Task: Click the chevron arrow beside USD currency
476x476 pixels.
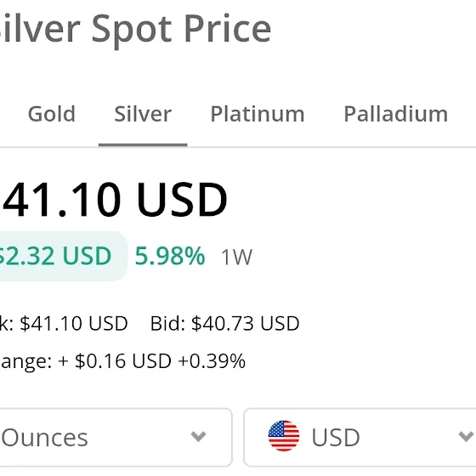Action: click(x=466, y=437)
